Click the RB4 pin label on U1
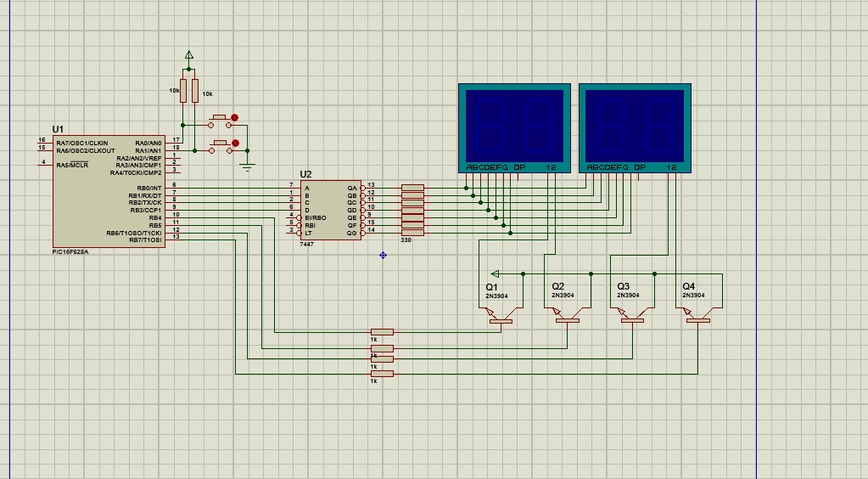Screen dimensions: 868x479 [x=155, y=218]
